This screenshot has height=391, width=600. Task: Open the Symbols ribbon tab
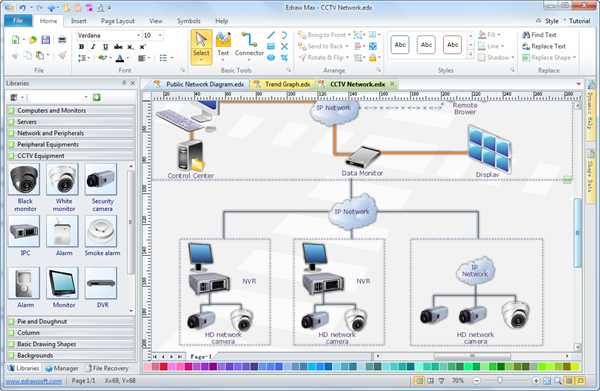click(189, 21)
